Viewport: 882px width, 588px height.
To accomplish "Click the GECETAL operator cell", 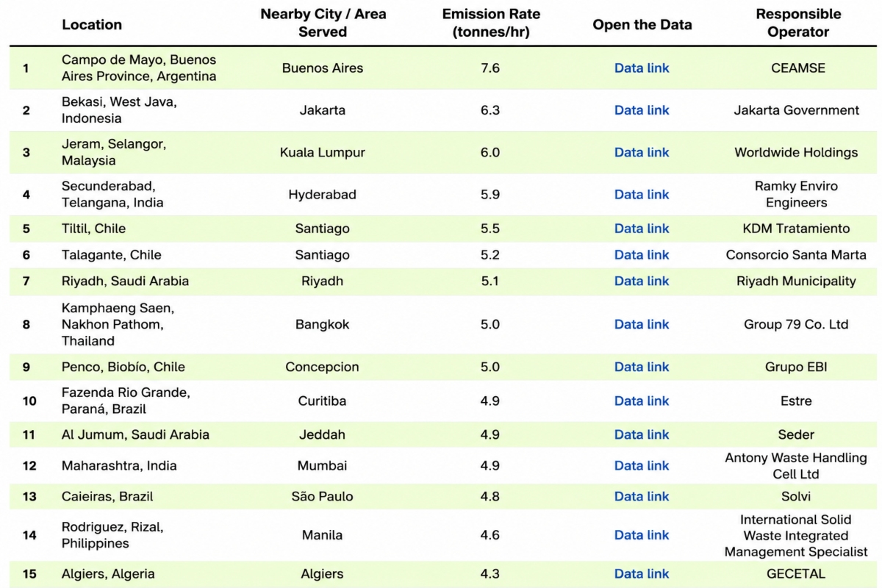I will point(797,573).
